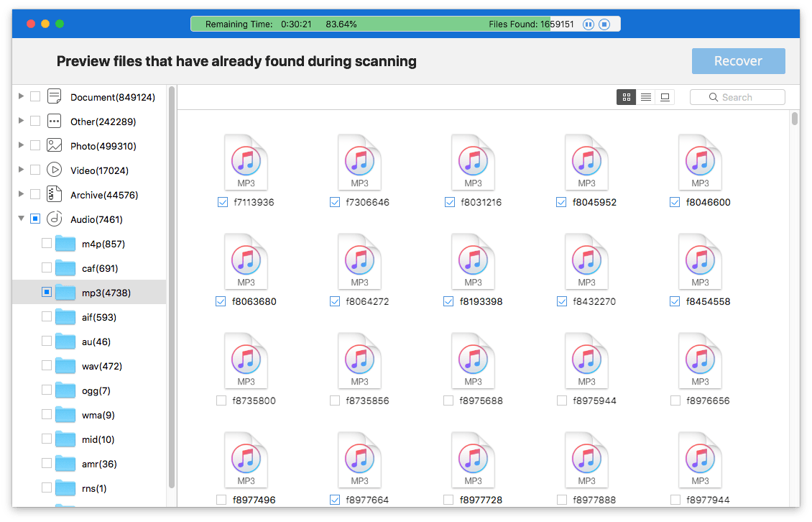Screen dimensions: 812x522
Task: Check file f8975944 checkbox
Action: point(562,400)
